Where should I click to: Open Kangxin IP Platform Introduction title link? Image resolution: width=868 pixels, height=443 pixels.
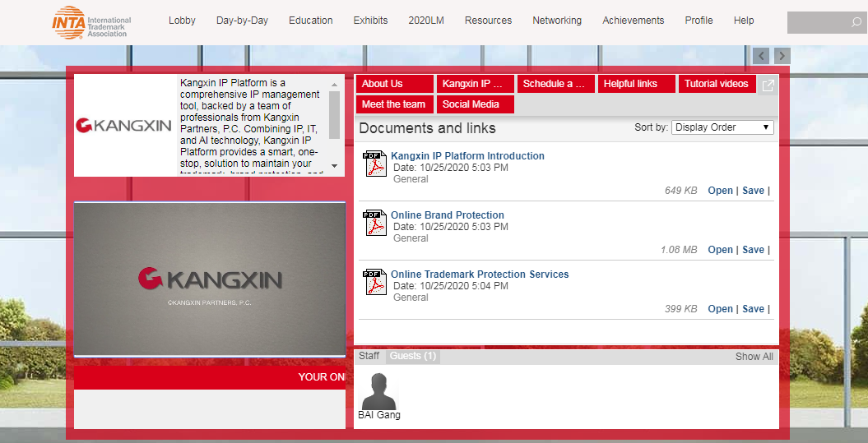pyautogui.click(x=467, y=156)
